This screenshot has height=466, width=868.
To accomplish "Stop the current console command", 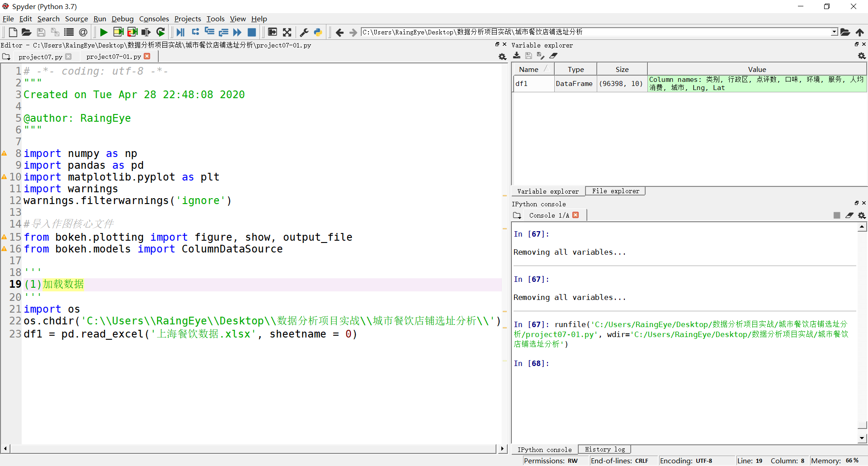I will coord(837,215).
